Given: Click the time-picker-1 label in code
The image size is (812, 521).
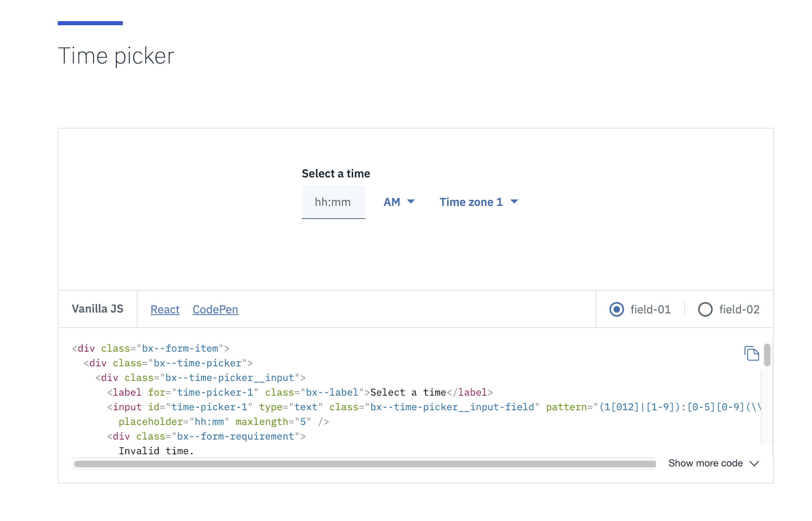Looking at the screenshot, I should click(214, 392).
